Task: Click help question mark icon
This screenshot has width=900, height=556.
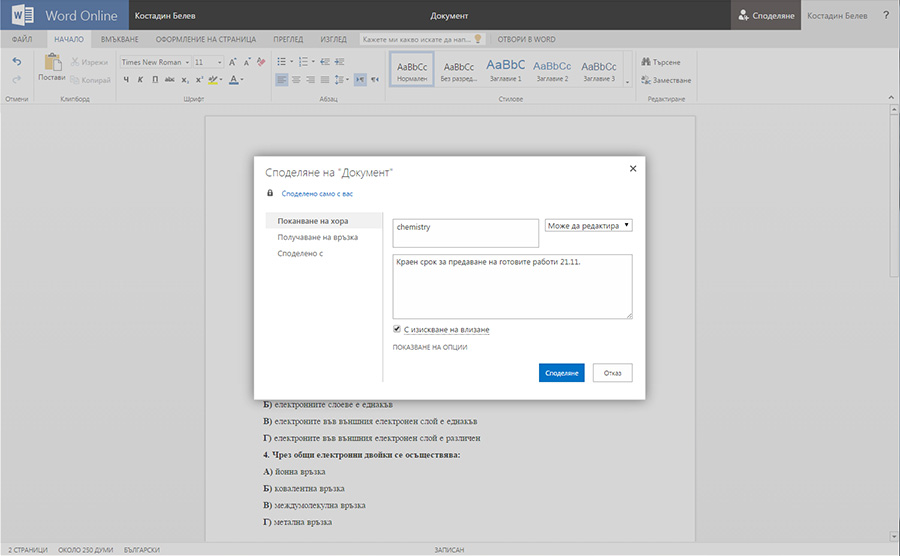Action: [886, 15]
